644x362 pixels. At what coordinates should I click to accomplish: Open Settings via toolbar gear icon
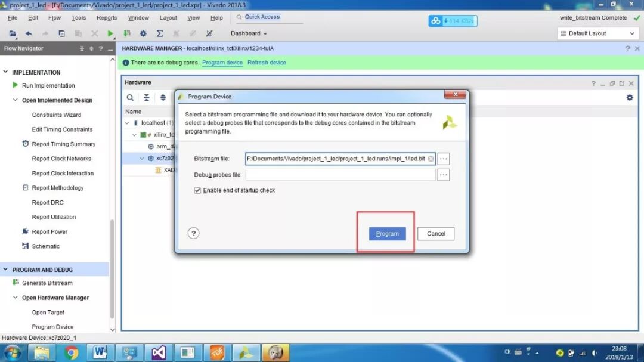(143, 33)
